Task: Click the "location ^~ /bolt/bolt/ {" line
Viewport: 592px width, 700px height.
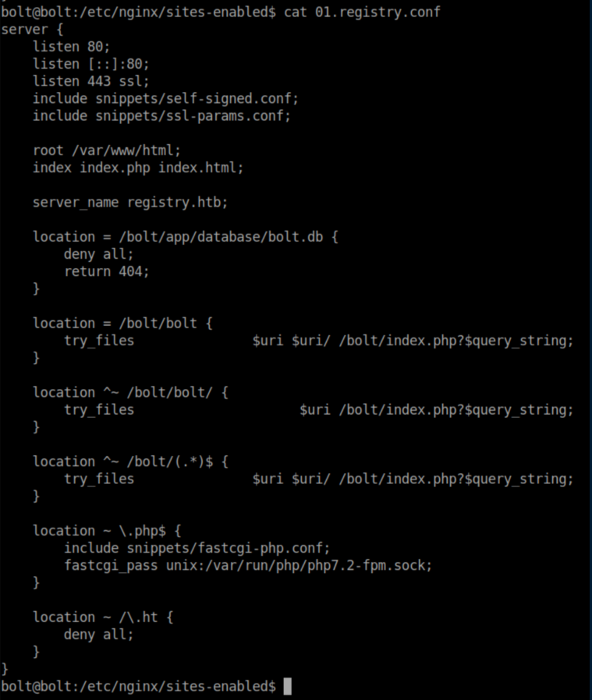Action: (130, 392)
